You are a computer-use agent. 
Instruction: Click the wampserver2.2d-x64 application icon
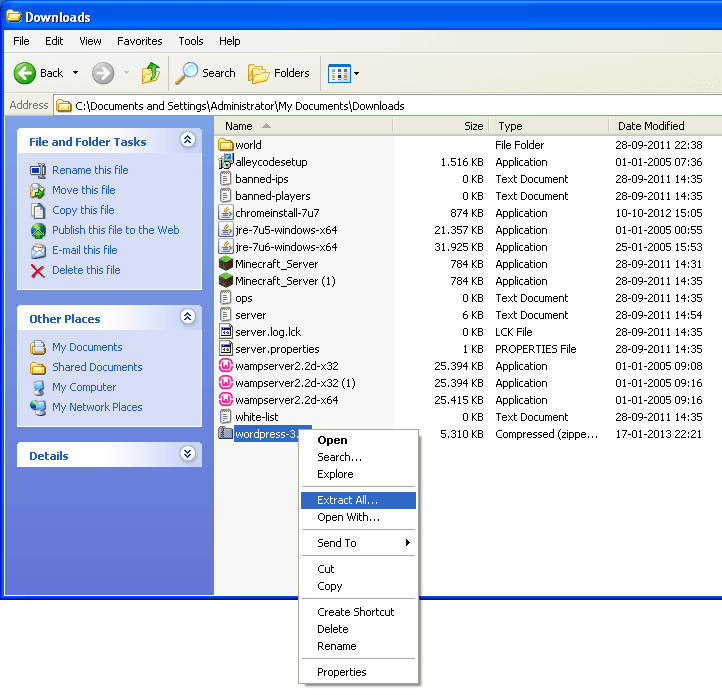point(226,400)
